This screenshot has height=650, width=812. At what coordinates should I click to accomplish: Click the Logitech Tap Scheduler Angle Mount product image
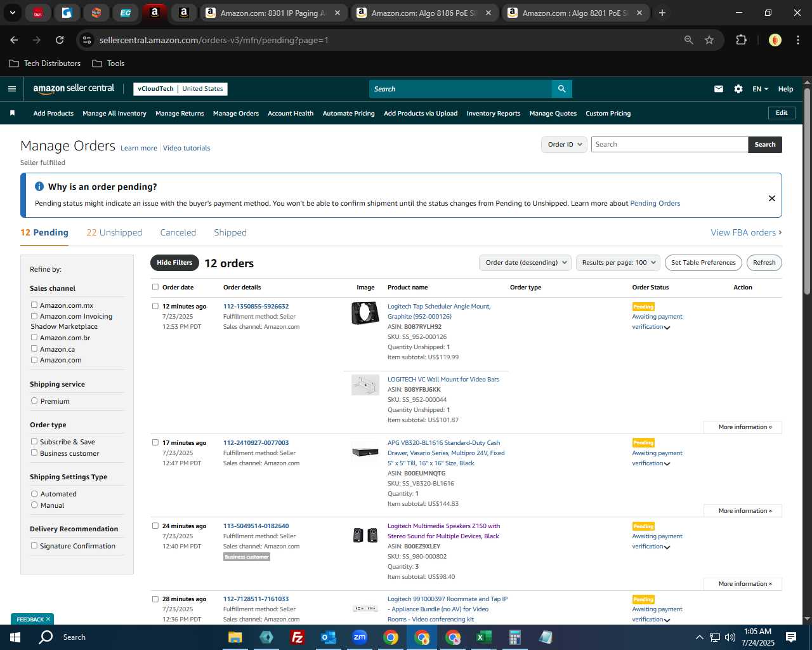click(x=365, y=313)
